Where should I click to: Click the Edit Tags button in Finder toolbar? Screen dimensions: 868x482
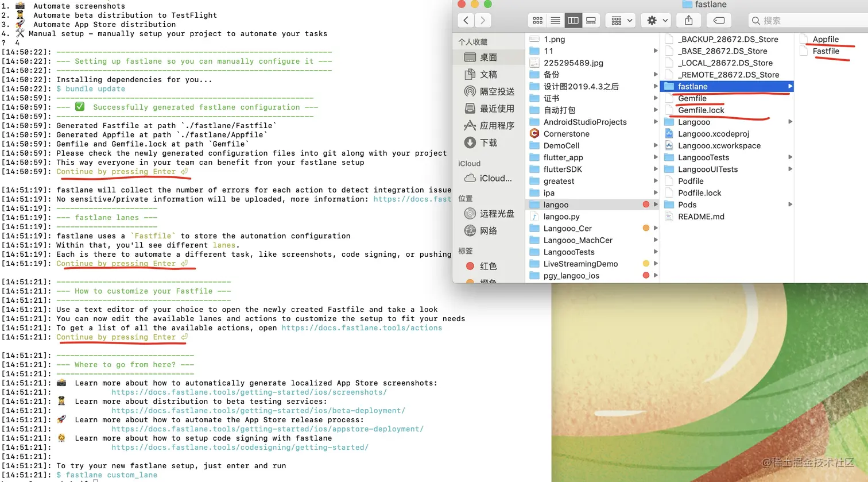[x=719, y=21]
